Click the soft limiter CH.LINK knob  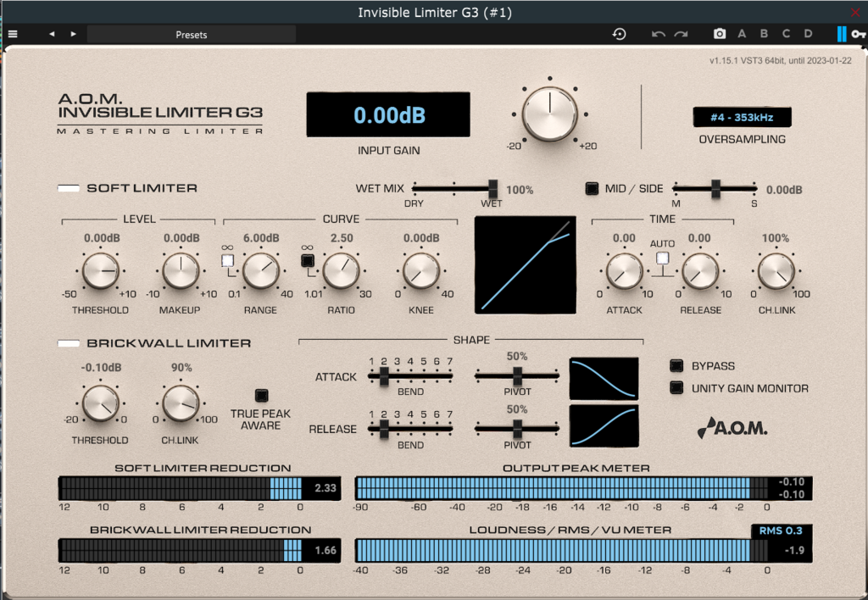coord(776,271)
